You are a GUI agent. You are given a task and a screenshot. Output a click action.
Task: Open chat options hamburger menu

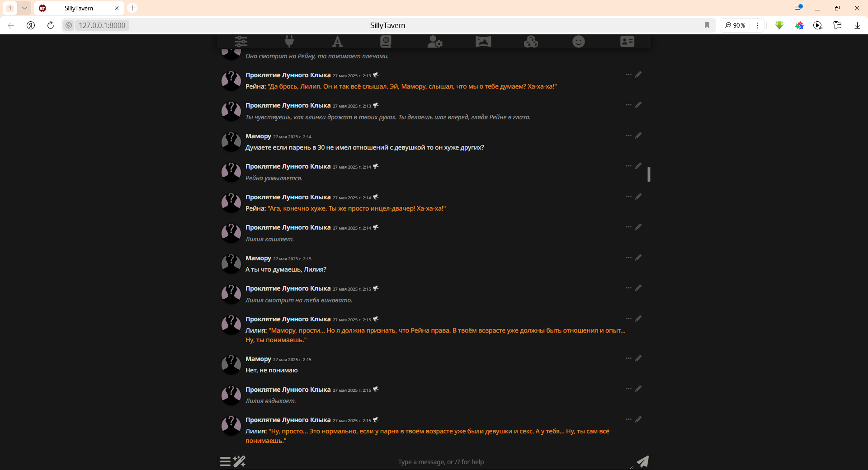pos(225,461)
